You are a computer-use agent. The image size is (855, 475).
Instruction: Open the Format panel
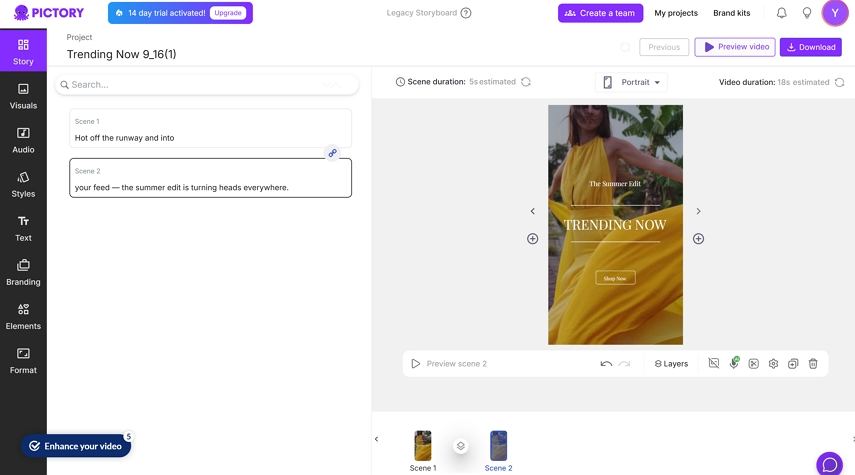click(x=23, y=361)
